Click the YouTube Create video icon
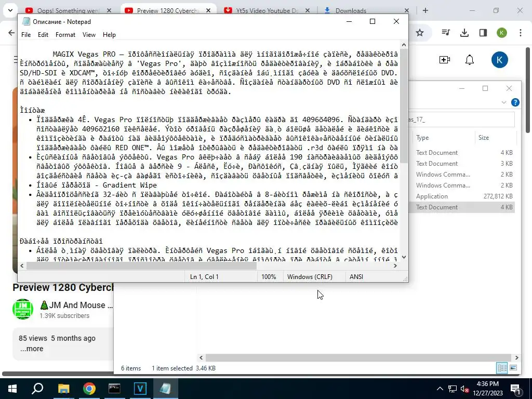Image resolution: width=532 pixels, height=399 pixels. pos(445,60)
